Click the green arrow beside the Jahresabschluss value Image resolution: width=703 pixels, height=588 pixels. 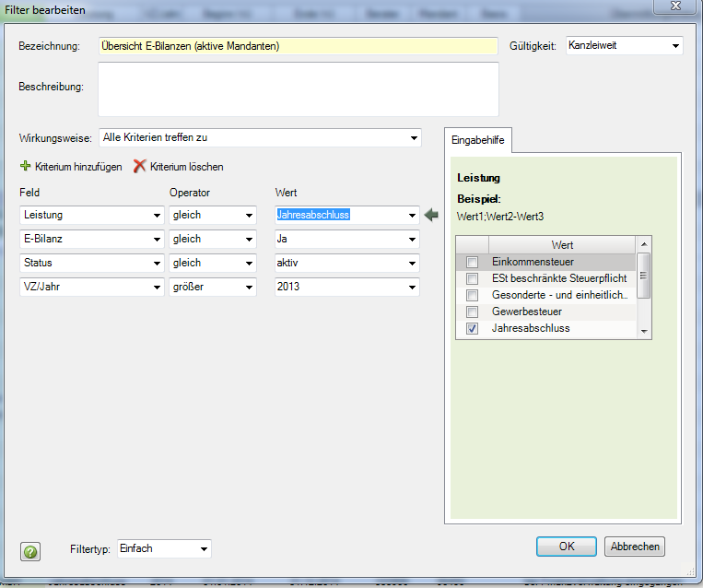click(x=431, y=215)
